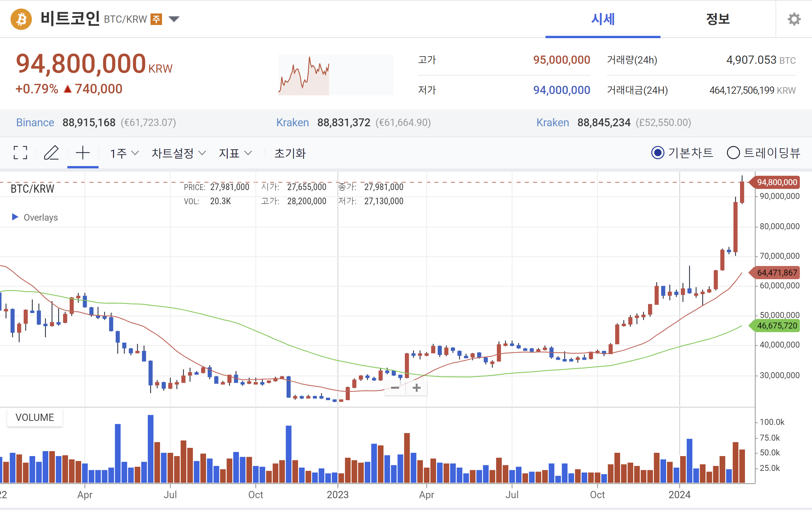Zoom out the chart with the minus button

(x=395, y=388)
